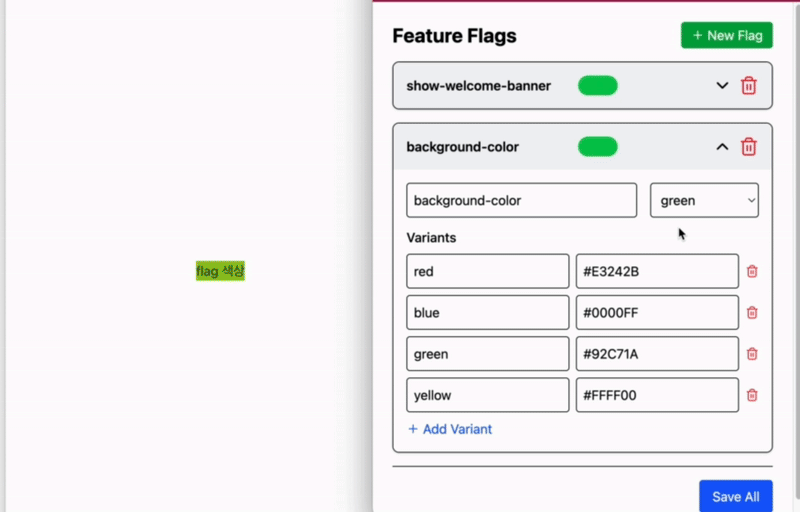Edit the background-color flag name field
Screen dimensions: 800x512
click(521, 200)
